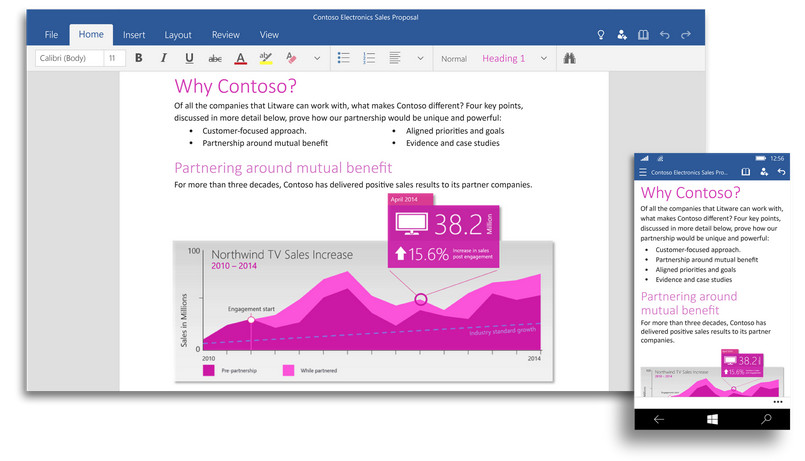Apply strikethrough formatting
Screen dimensions: 805x461
pyautogui.click(x=215, y=59)
